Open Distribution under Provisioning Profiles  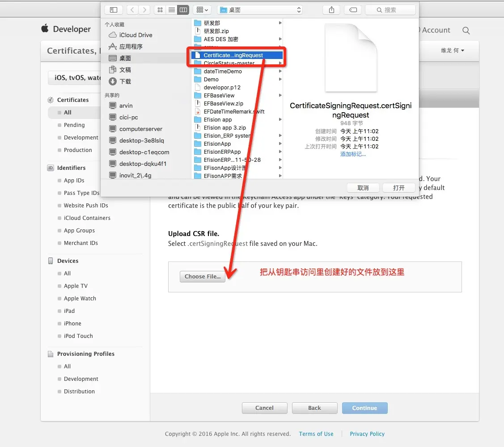coord(79,392)
